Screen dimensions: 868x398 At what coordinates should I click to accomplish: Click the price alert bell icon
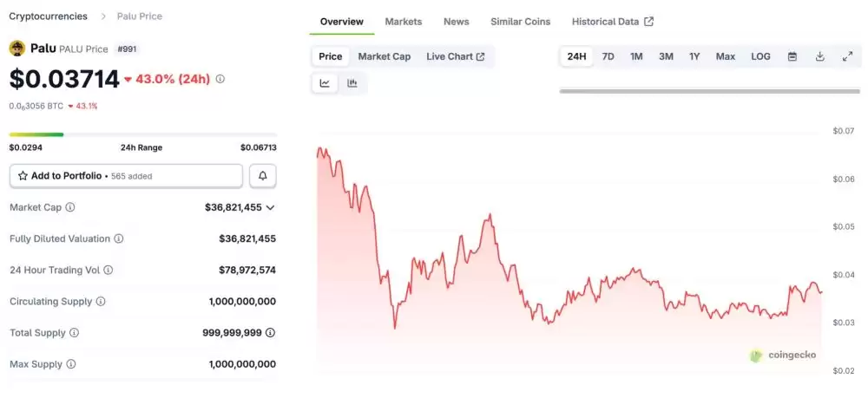(262, 176)
